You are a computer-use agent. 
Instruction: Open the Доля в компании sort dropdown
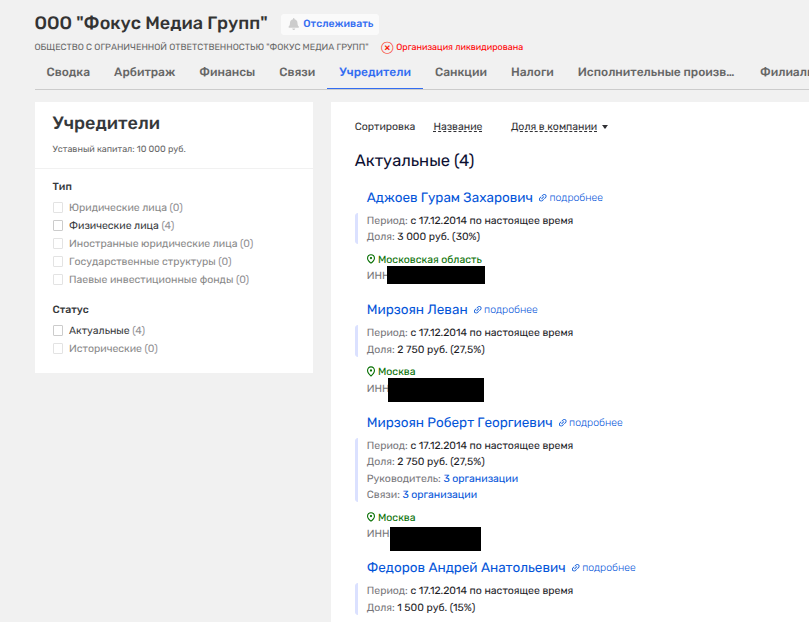click(559, 127)
